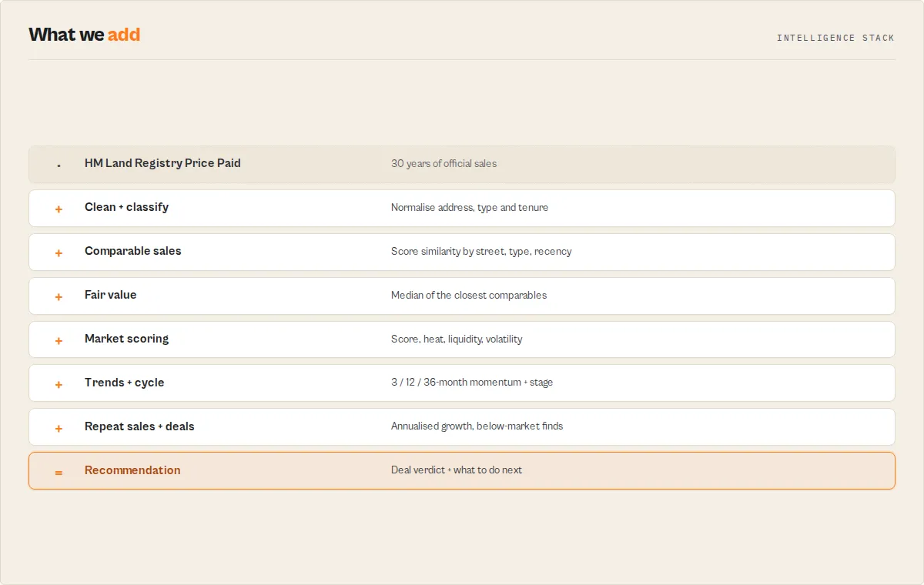This screenshot has height=585, width=924.
Task: Select the Comparable sales title
Action: pyautogui.click(x=133, y=251)
